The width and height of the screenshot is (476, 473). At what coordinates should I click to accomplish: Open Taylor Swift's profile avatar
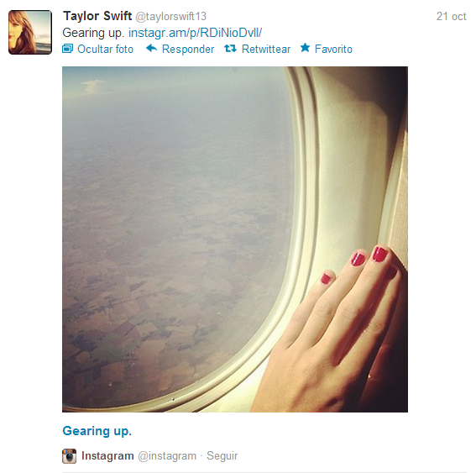(30, 32)
